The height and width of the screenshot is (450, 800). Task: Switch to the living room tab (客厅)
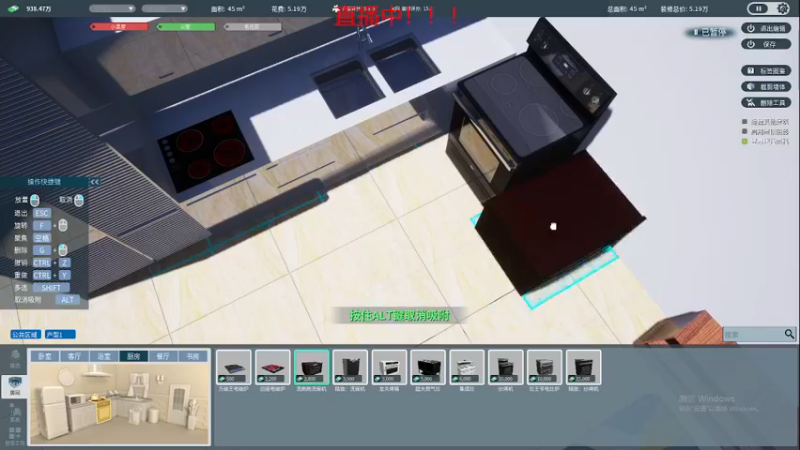tap(74, 356)
